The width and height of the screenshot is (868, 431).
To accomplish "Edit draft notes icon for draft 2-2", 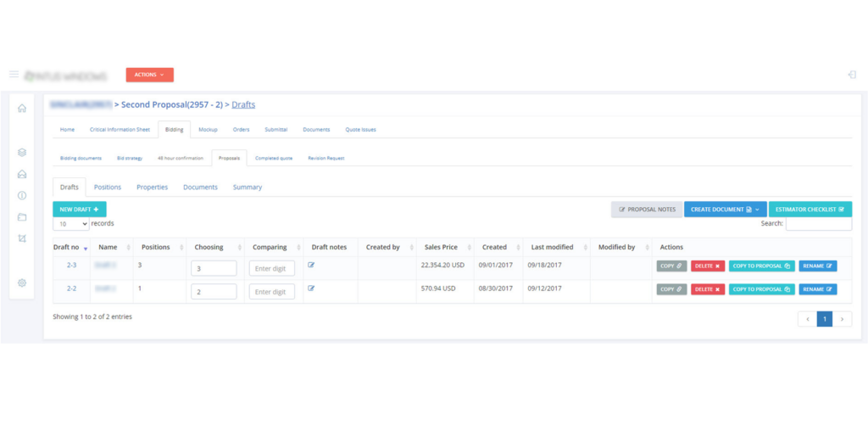I will (311, 288).
